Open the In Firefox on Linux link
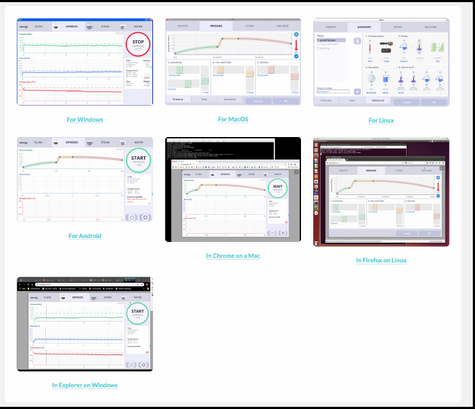The height and width of the screenshot is (409, 475). click(x=381, y=260)
